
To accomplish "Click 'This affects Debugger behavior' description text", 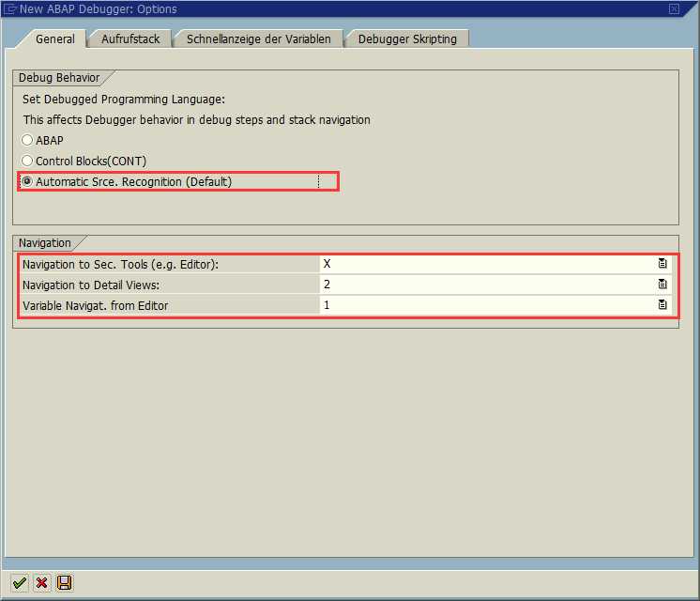I will pyautogui.click(x=197, y=120).
